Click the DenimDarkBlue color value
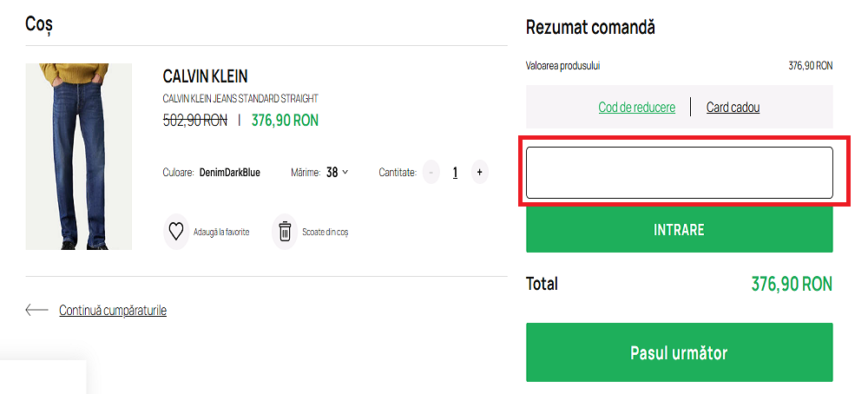The width and height of the screenshot is (868, 394). coord(229,173)
